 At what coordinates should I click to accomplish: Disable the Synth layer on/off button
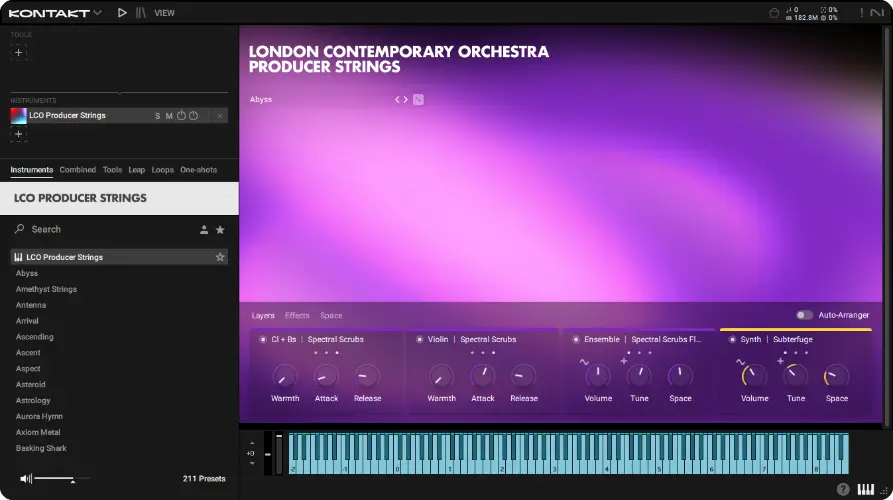pos(731,339)
